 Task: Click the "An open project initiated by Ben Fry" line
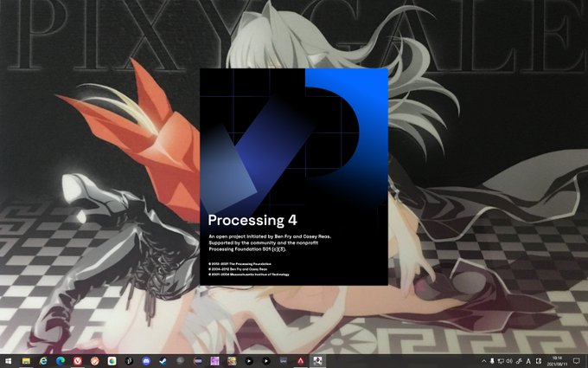(x=270, y=236)
